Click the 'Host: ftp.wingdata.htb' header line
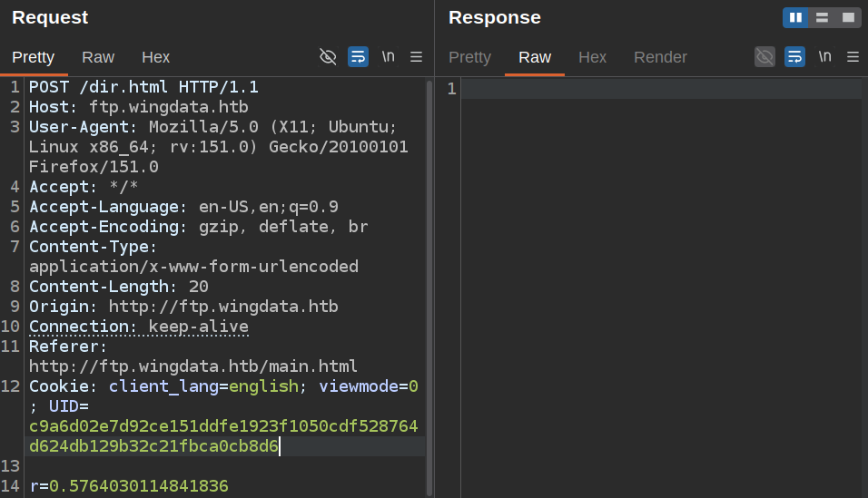Screen dimensions: 868x498 click(x=138, y=107)
